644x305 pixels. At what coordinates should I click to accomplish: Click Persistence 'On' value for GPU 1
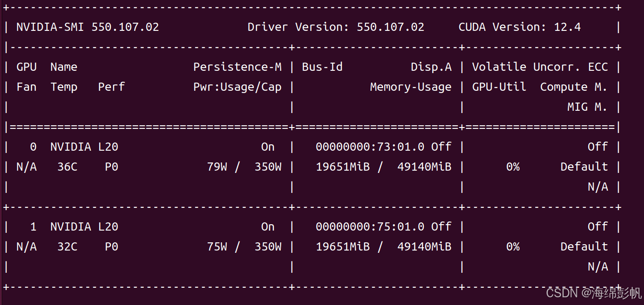268,227
